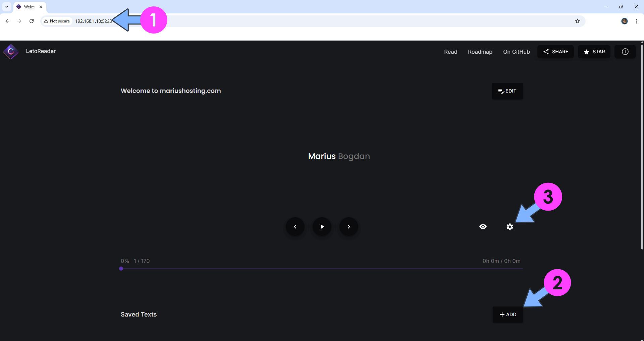This screenshot has width=644, height=341.
Task: Open the Read menu item
Action: 450,52
